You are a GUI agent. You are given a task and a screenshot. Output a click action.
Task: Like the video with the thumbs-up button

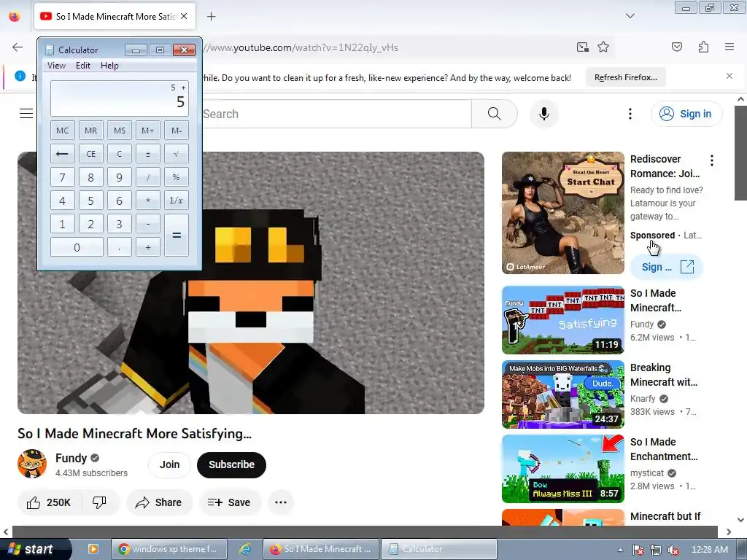tap(49, 502)
